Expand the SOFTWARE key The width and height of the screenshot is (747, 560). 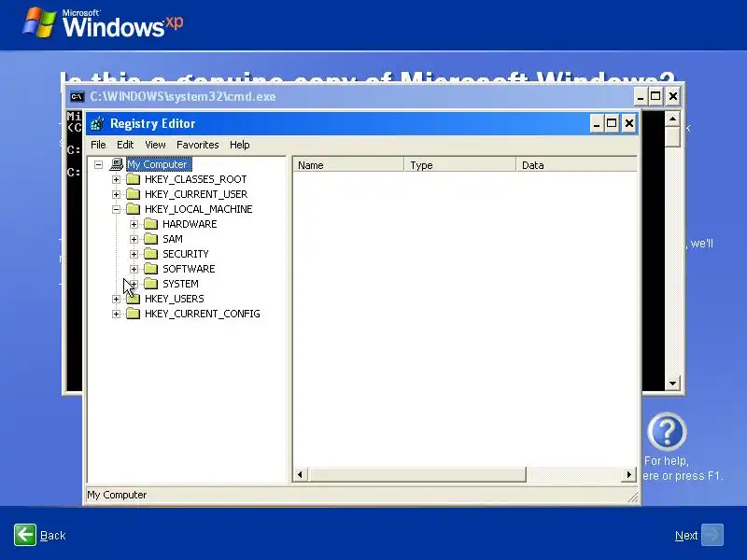134,269
